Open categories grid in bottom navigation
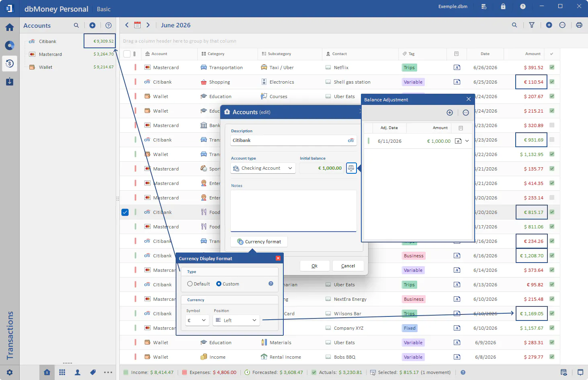 pos(62,372)
